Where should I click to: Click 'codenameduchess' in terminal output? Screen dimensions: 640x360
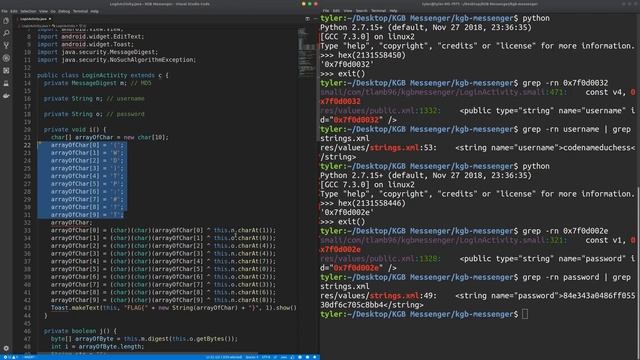point(597,148)
